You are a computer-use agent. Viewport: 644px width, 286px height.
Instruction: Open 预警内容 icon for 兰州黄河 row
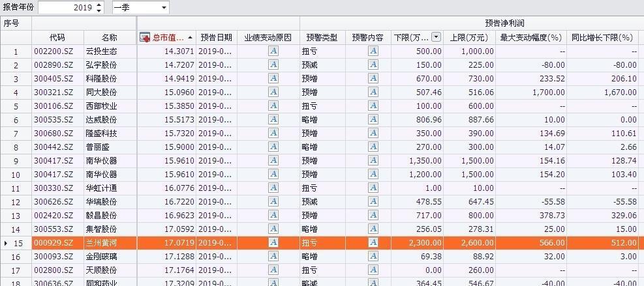pos(373,242)
